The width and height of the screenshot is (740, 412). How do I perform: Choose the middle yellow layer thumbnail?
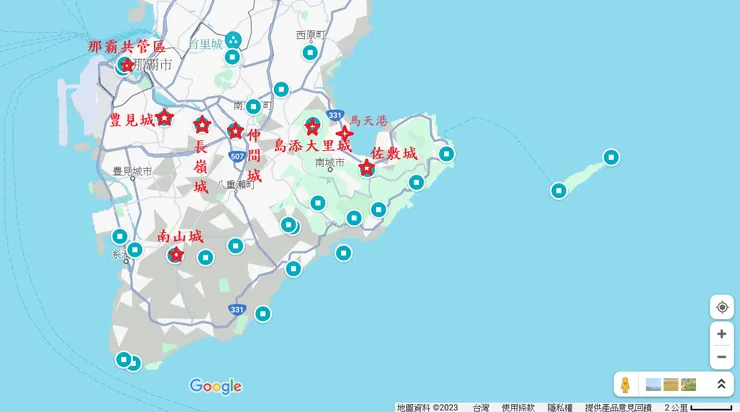click(671, 385)
